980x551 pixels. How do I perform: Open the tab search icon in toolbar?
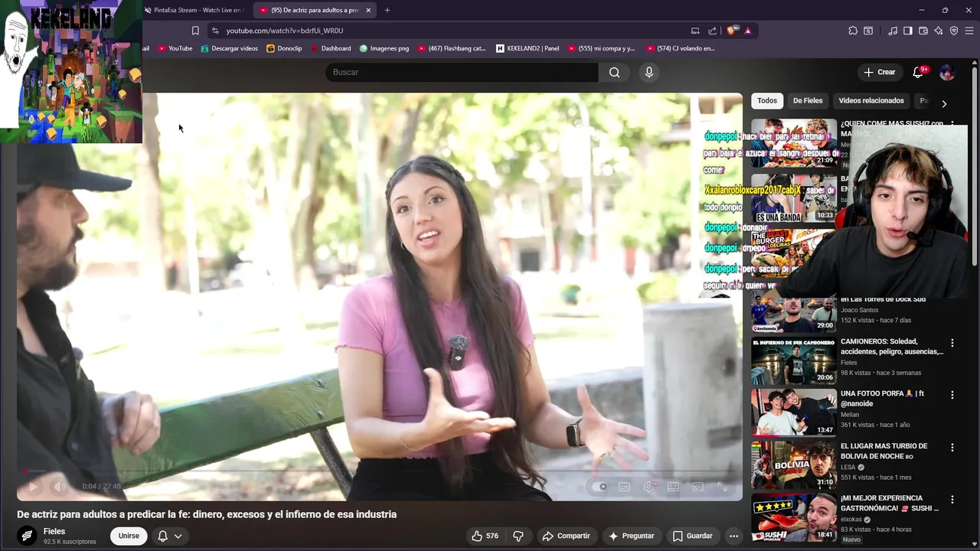click(x=868, y=31)
